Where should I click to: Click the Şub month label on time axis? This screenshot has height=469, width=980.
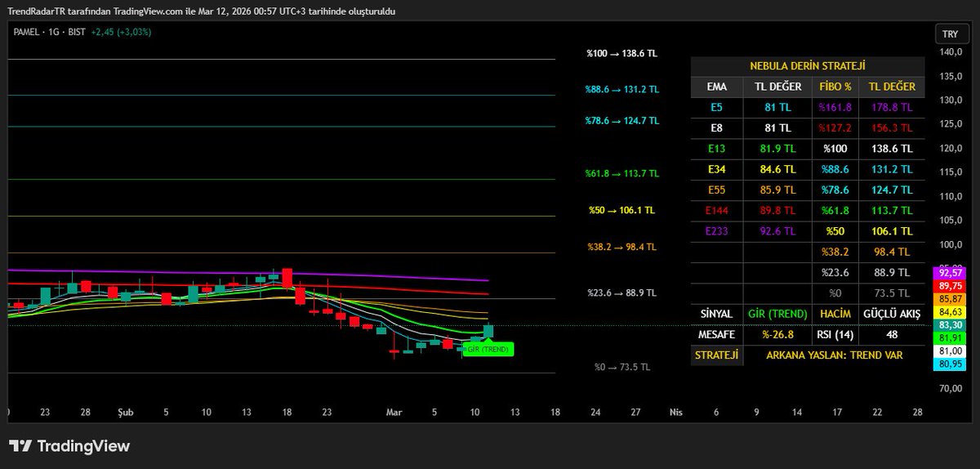tap(125, 413)
